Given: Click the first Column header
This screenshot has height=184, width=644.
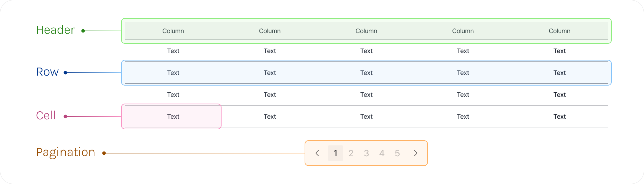Looking at the screenshot, I should pyautogui.click(x=173, y=31).
